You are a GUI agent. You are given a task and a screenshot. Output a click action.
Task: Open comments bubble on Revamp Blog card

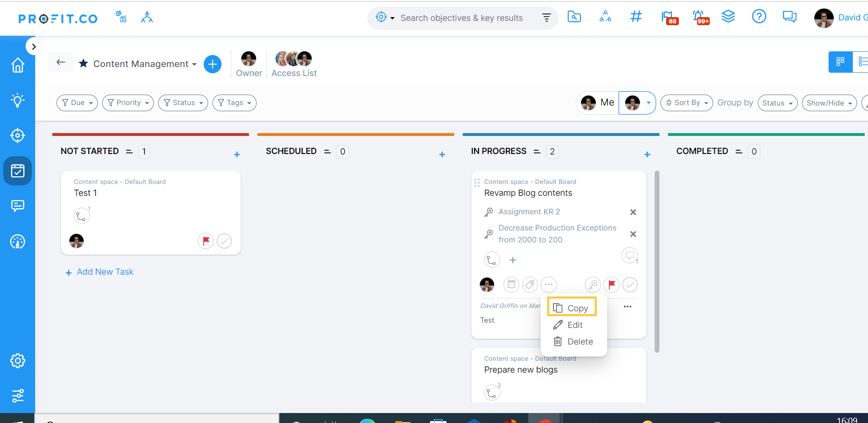[630, 256]
